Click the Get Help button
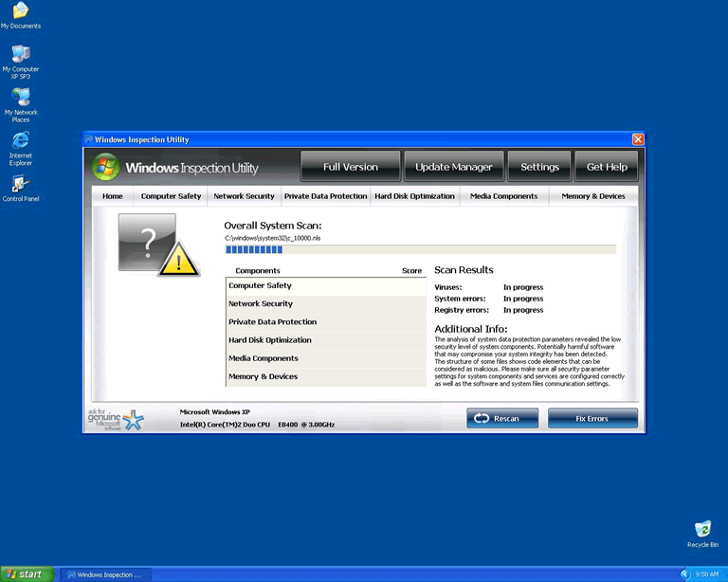728x582 pixels. tap(607, 167)
